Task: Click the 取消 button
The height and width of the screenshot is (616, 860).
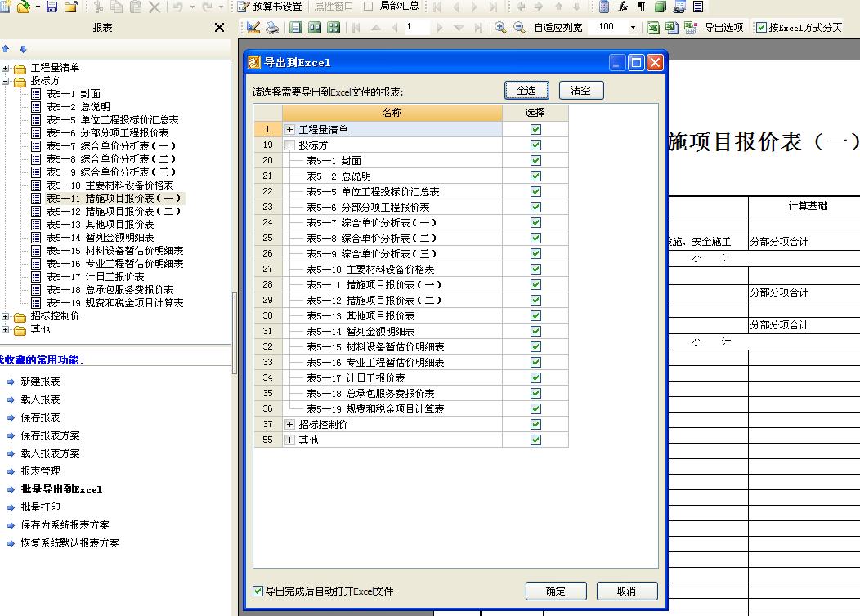Action: (626, 591)
